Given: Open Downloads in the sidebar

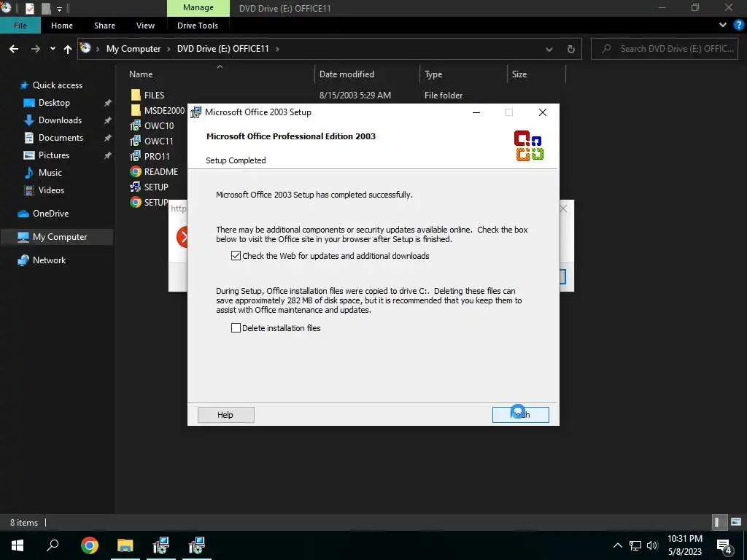Looking at the screenshot, I should (53, 120).
